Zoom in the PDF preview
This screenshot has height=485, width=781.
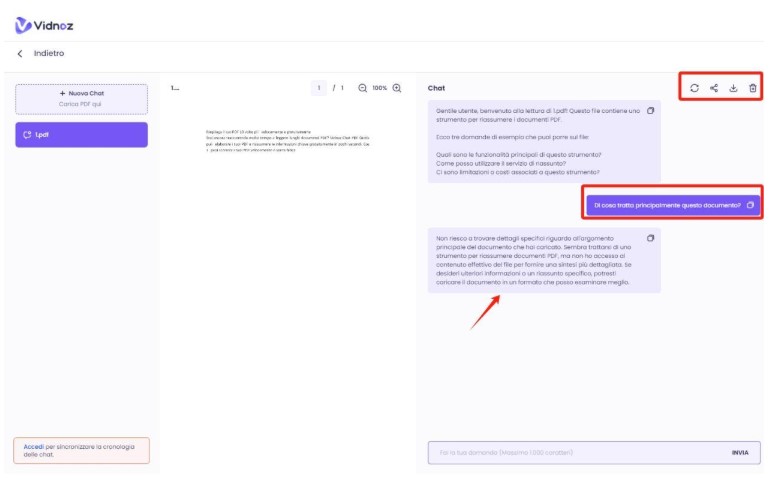click(x=397, y=88)
